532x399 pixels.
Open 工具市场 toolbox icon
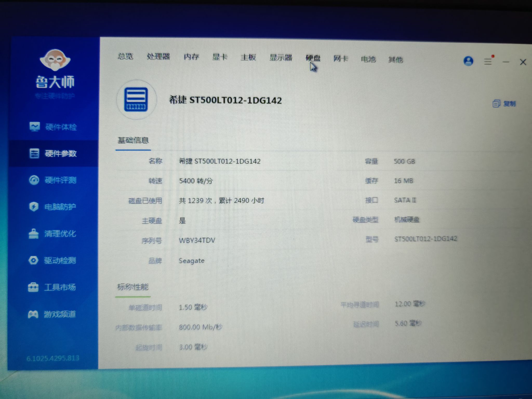click(x=33, y=287)
